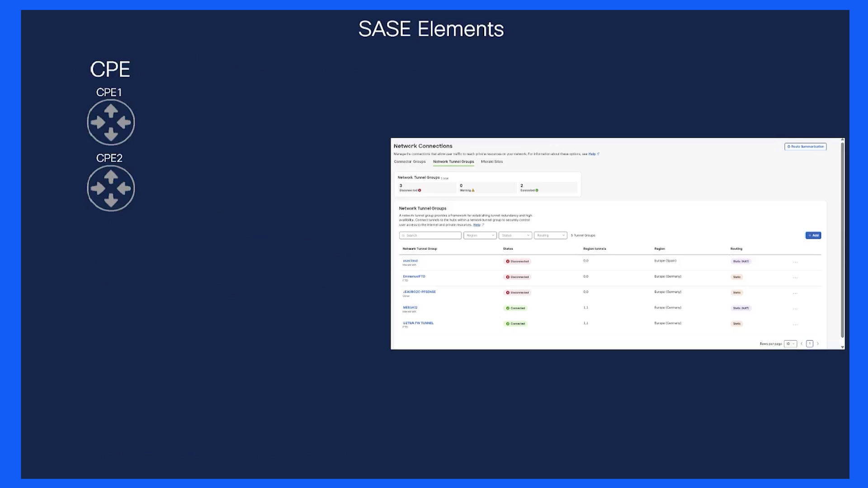Open the asaddasd tunnel group link
The image size is (868, 488).
pyautogui.click(x=410, y=261)
